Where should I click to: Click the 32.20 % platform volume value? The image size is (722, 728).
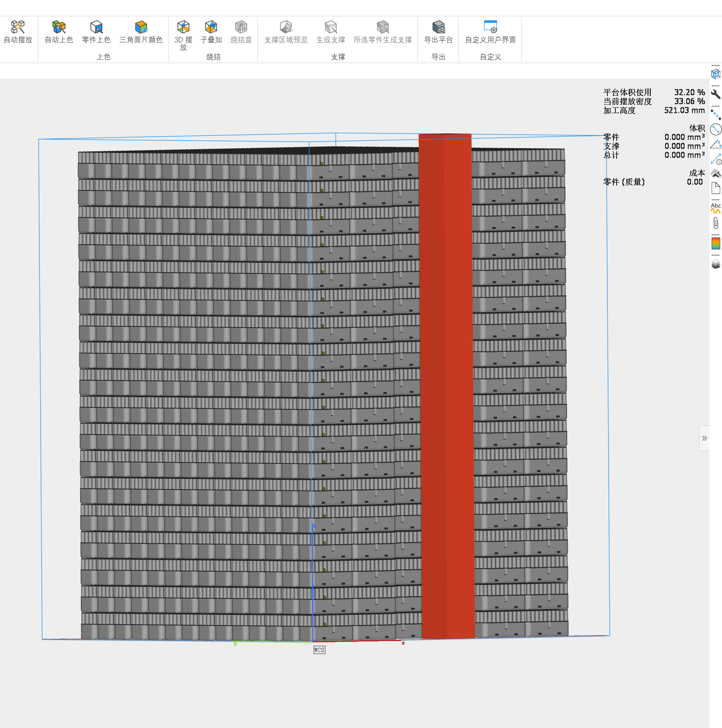pyautogui.click(x=689, y=92)
